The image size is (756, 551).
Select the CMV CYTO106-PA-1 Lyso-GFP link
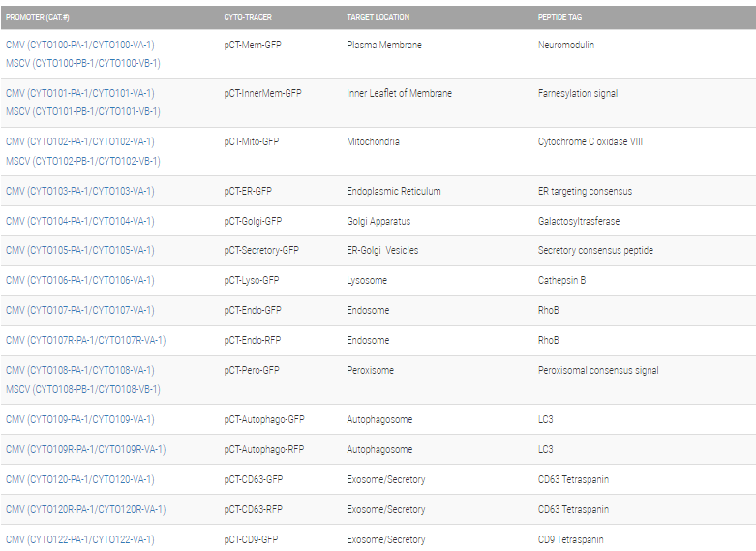[79, 280]
